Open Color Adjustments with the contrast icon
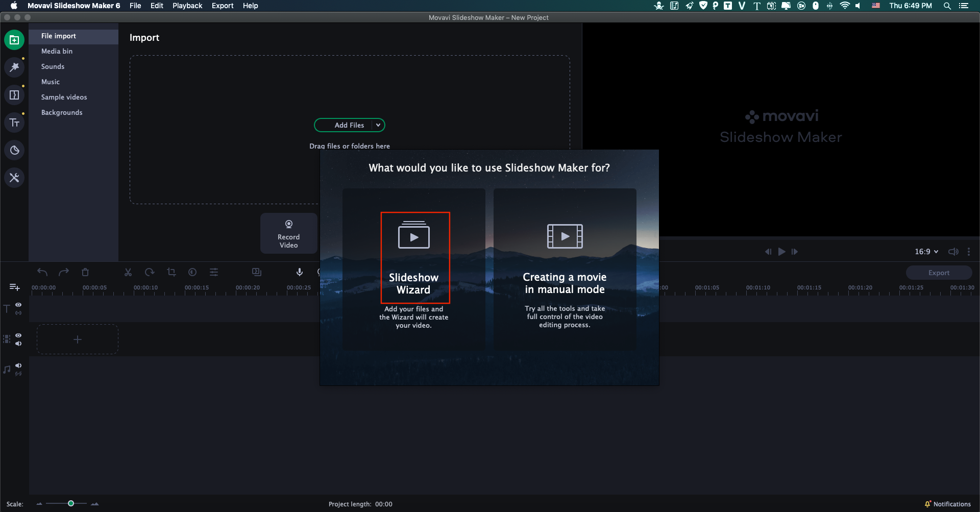Screen dimensions: 980x512 coord(192,272)
